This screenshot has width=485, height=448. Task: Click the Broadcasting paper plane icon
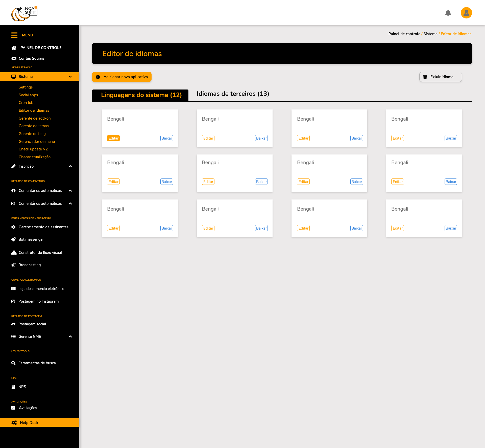(x=14, y=265)
